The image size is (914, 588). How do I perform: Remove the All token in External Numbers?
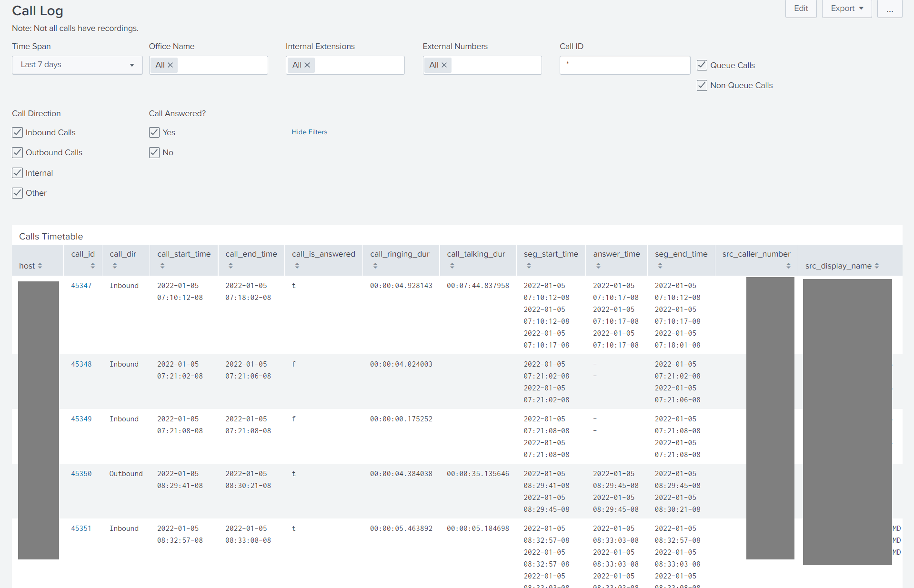coord(444,65)
